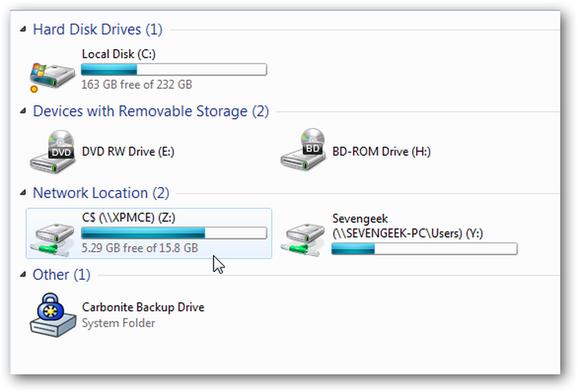Collapse the Other group arrow
Image resolution: width=578 pixels, height=392 pixels.
(23, 274)
